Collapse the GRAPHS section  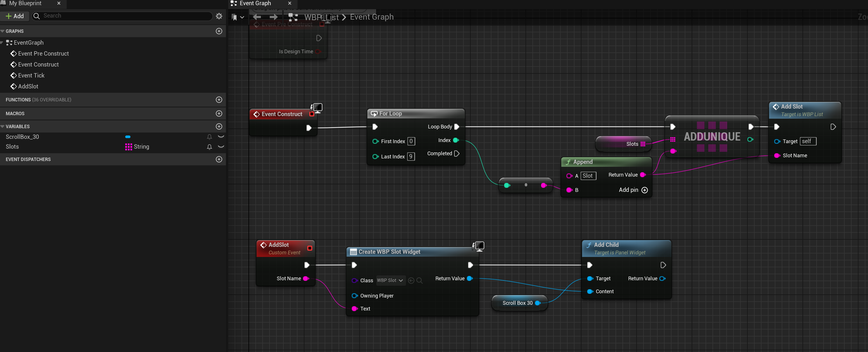click(3, 31)
